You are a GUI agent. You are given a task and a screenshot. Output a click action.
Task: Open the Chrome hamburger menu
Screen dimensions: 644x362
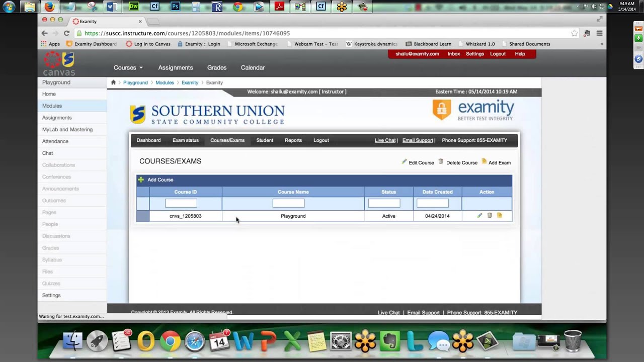599,33
